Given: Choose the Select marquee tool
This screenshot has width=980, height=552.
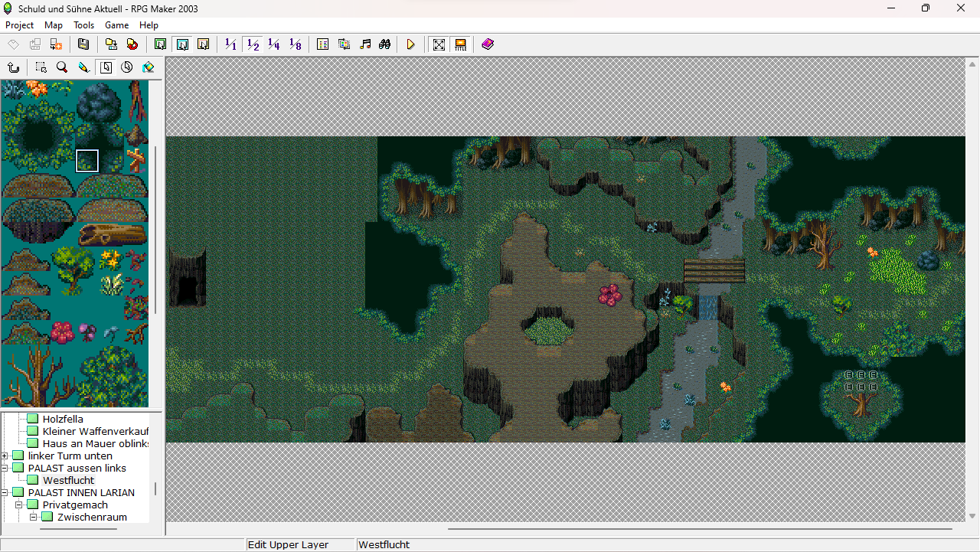Looking at the screenshot, I should 41,67.
